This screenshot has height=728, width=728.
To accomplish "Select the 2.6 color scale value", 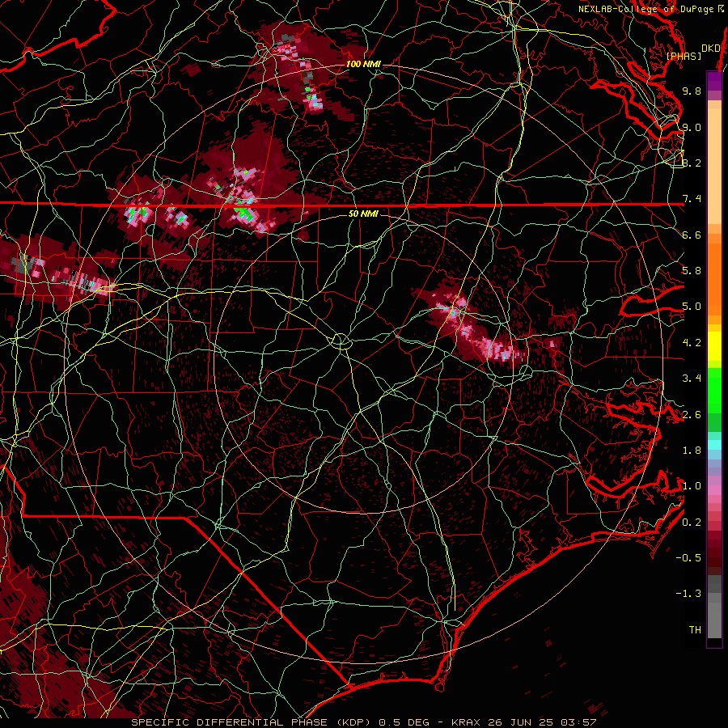I will point(692,415).
